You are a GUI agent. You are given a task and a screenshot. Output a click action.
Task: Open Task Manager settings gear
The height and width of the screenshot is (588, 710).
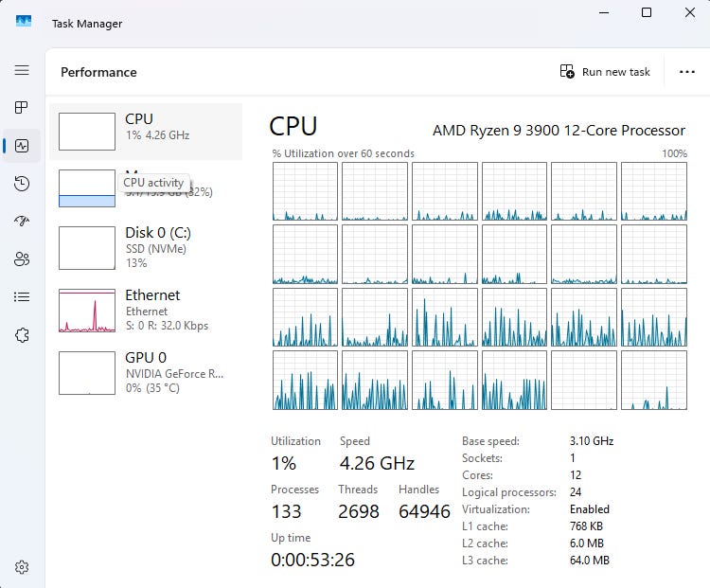(22, 567)
